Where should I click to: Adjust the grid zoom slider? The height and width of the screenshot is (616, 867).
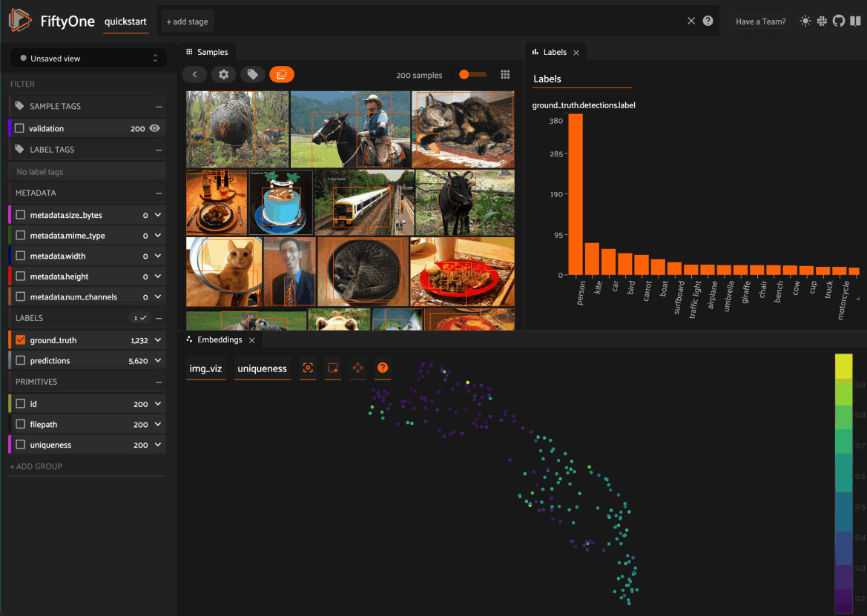click(x=472, y=75)
